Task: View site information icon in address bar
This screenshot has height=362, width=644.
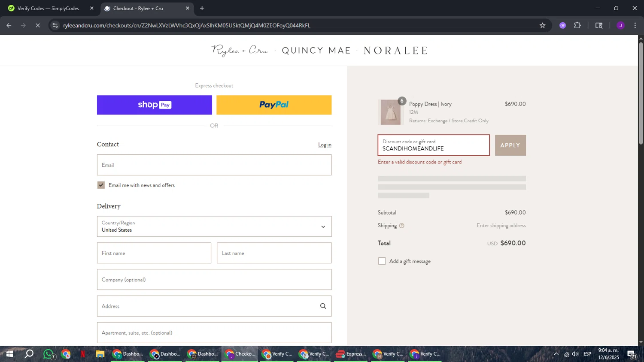Action: (x=55, y=25)
